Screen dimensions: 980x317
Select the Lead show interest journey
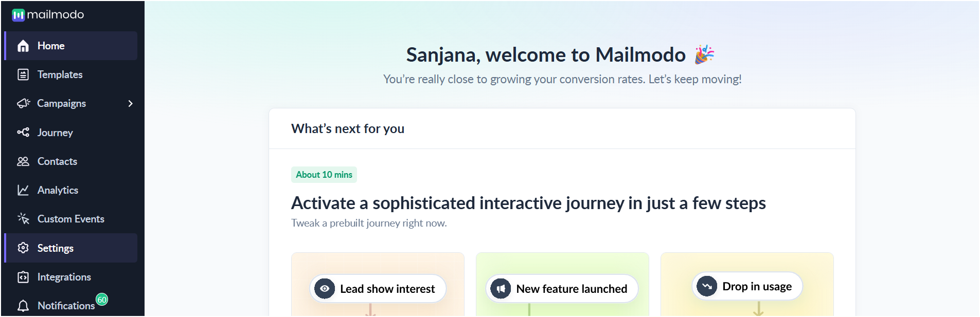coord(378,289)
